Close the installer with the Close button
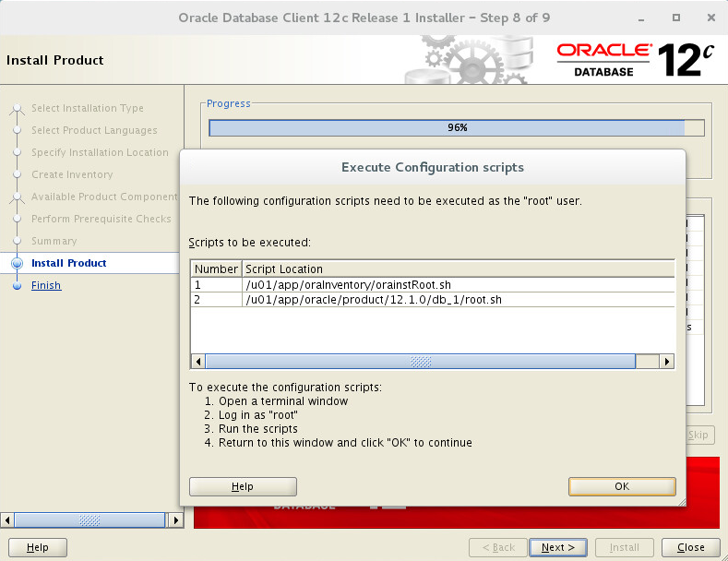This screenshot has height=561, width=728. click(x=691, y=547)
